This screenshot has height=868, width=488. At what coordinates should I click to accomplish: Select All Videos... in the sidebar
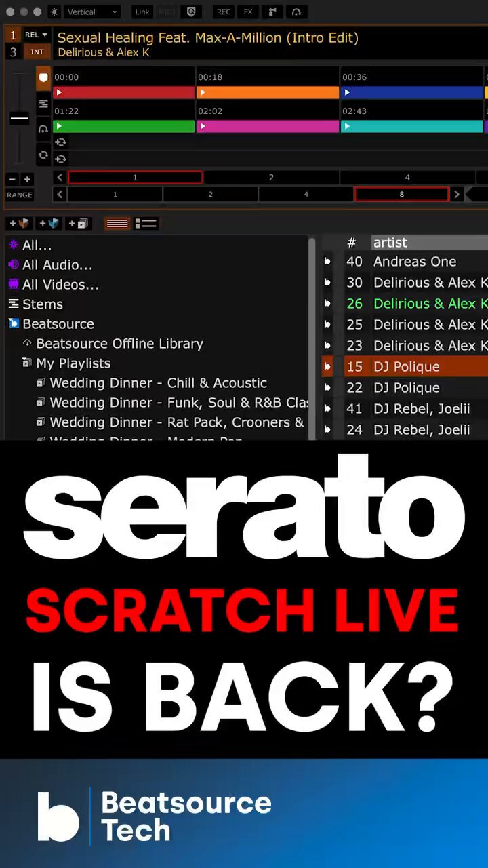click(x=60, y=285)
